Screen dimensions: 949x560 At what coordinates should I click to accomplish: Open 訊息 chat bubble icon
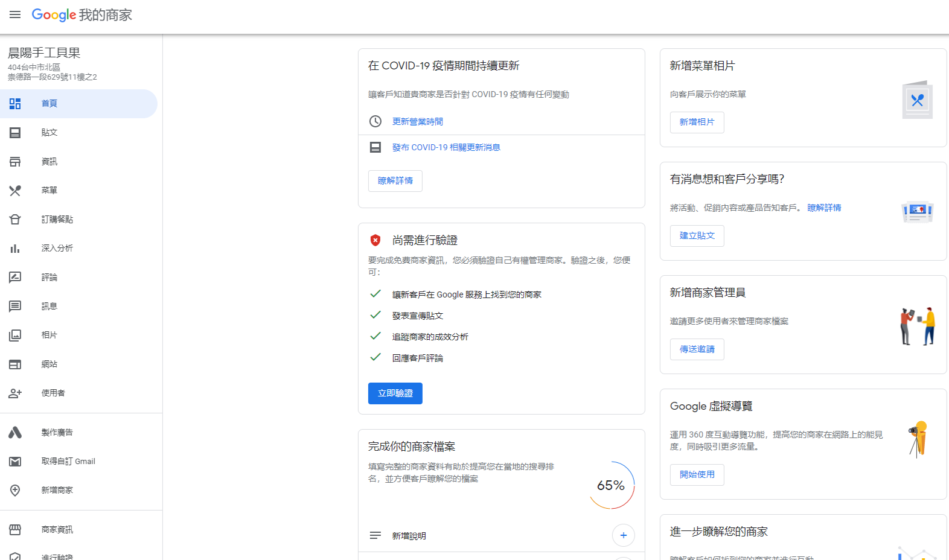(x=15, y=307)
